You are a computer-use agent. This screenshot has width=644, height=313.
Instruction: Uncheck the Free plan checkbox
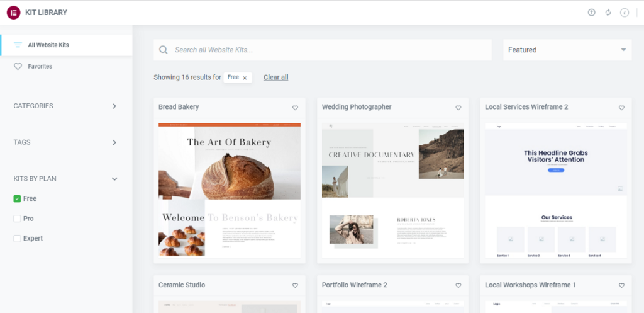click(17, 198)
